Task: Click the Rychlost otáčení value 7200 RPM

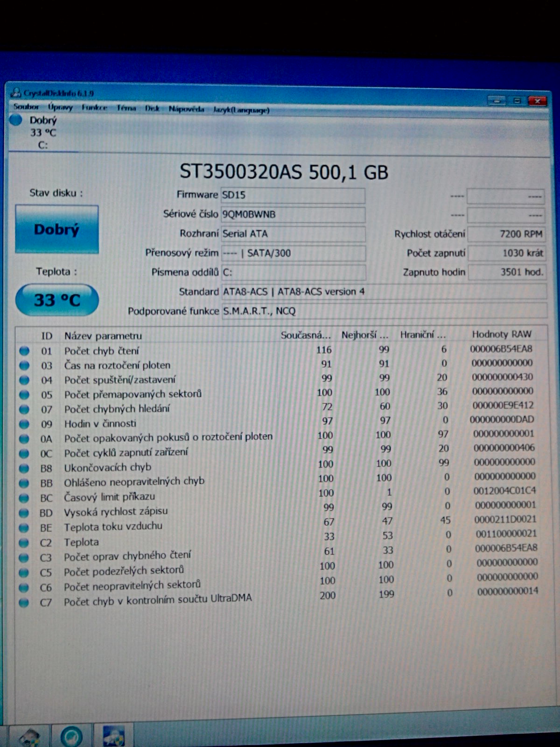Action: pos(506,234)
